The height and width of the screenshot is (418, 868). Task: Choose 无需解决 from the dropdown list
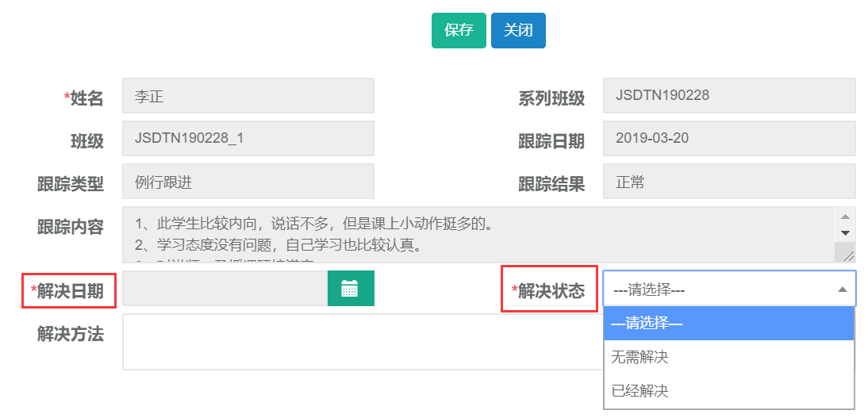[x=728, y=357]
